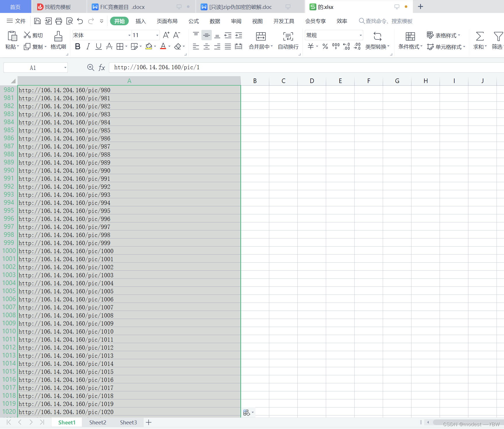Screen dimensions: 504x429
Task: Click the Save icon in quick toolbar
Action: (x=37, y=21)
